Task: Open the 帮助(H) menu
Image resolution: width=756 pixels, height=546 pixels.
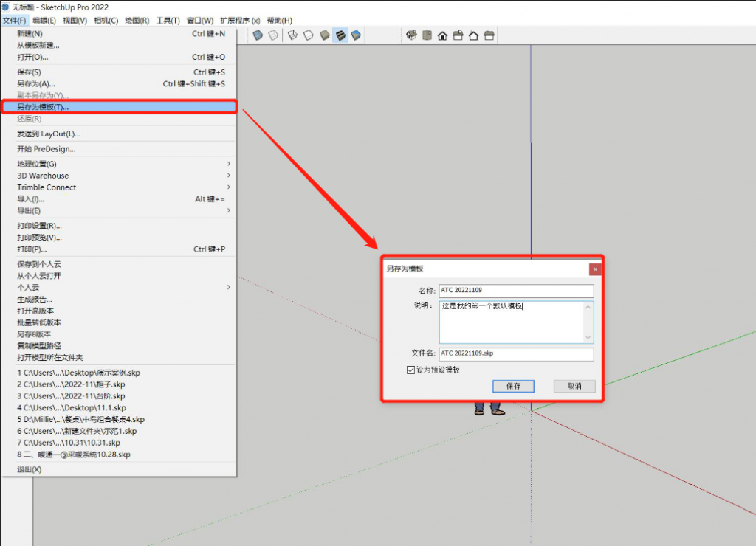Action: click(x=280, y=20)
